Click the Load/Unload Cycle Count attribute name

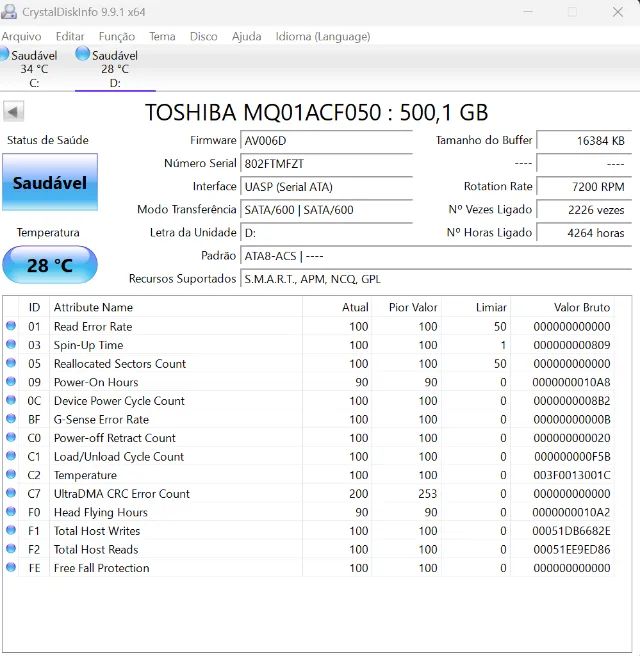coord(119,456)
